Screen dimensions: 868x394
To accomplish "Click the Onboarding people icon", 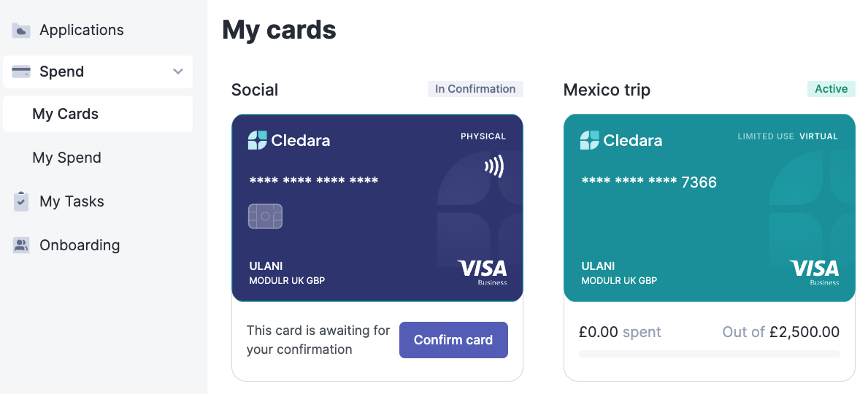I will pos(21,245).
